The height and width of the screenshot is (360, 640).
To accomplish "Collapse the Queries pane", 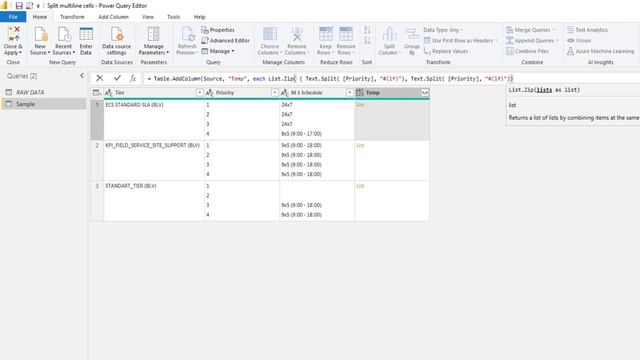I will [x=82, y=76].
